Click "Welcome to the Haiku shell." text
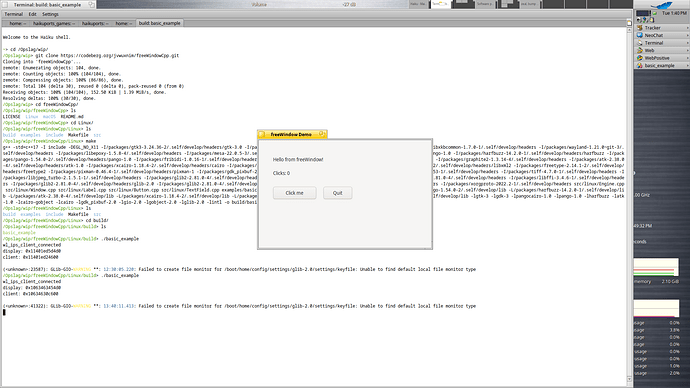This screenshot has height=388, width=690. [x=37, y=37]
